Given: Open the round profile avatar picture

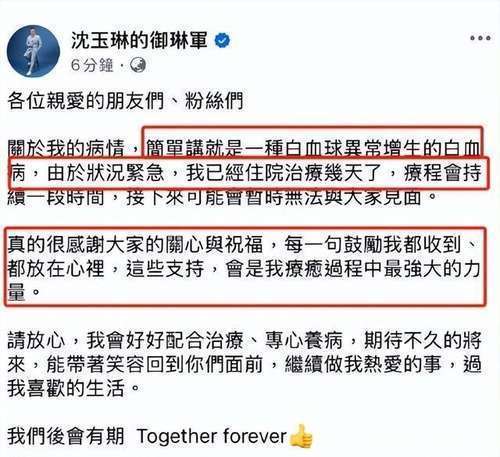Looking at the screenshot, I should 33,51.
